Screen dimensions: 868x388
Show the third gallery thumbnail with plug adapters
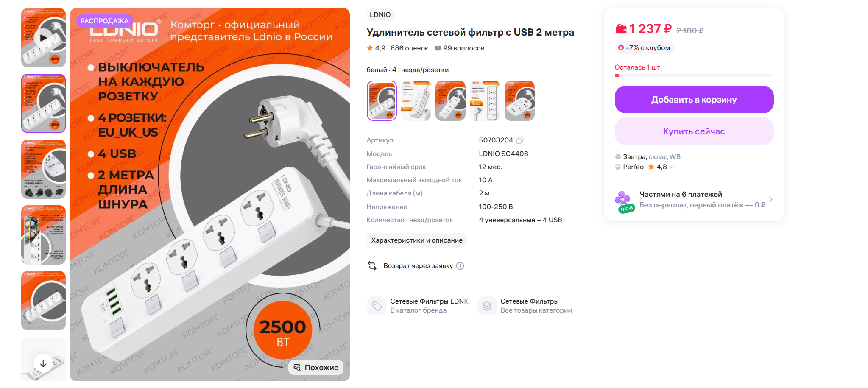point(43,169)
